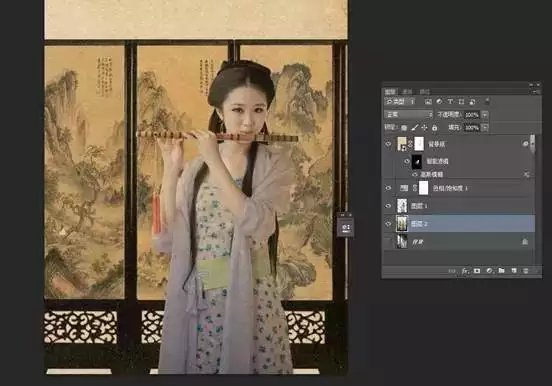Select the 色相/饱和度 1 mask thumbnail
Viewport: 552px width, 386px height.
(424, 188)
